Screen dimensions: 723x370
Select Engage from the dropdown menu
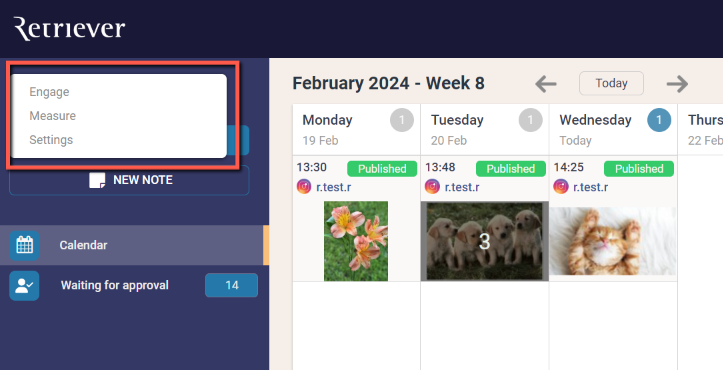tap(49, 92)
